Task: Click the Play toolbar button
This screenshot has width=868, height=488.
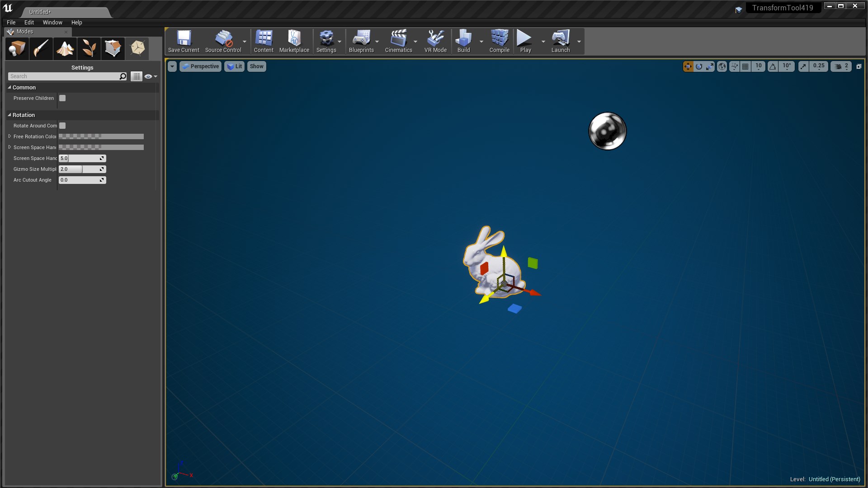Action: (x=525, y=42)
